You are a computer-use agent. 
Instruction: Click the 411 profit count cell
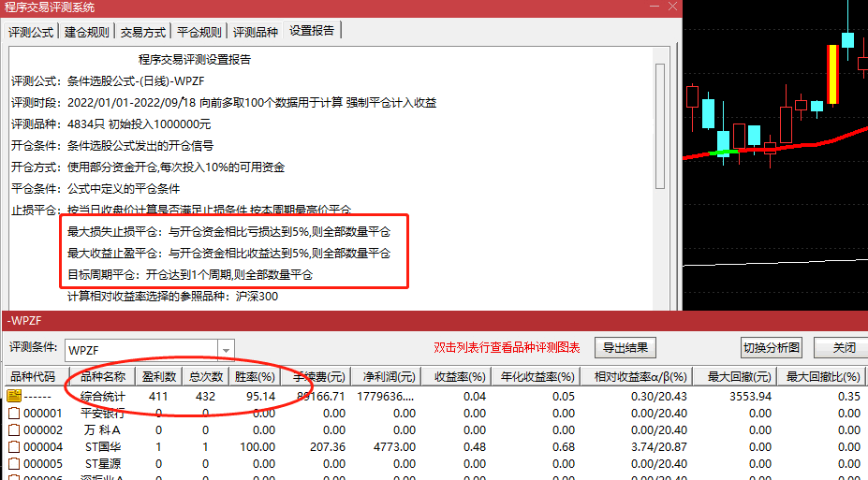(x=158, y=397)
